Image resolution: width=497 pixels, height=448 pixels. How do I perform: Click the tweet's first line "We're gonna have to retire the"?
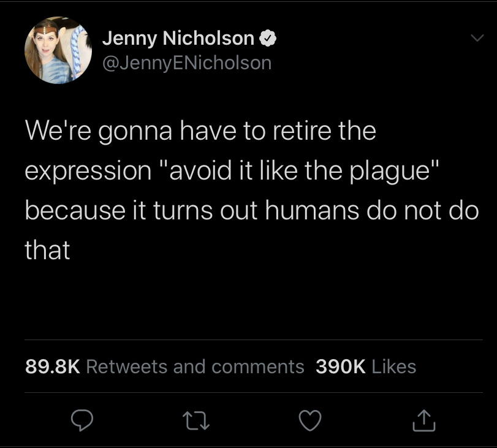click(x=200, y=131)
